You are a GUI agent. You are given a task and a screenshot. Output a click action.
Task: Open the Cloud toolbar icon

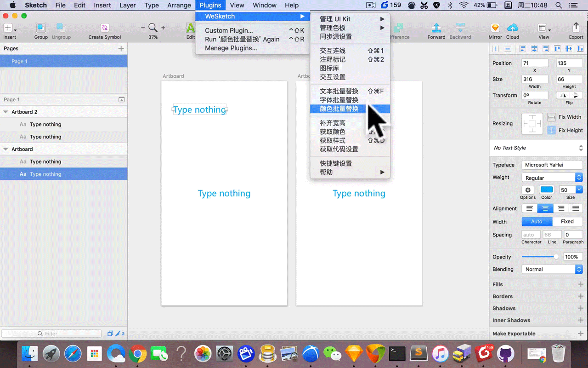pyautogui.click(x=513, y=28)
